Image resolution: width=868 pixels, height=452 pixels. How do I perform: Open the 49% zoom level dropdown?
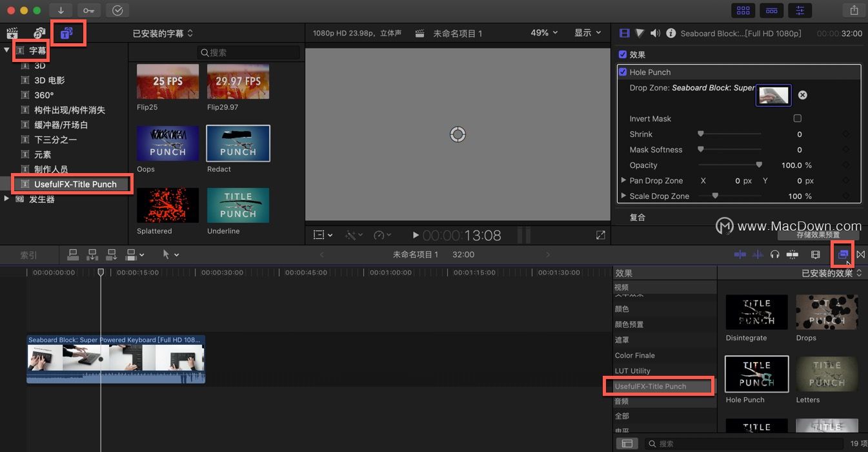point(545,33)
